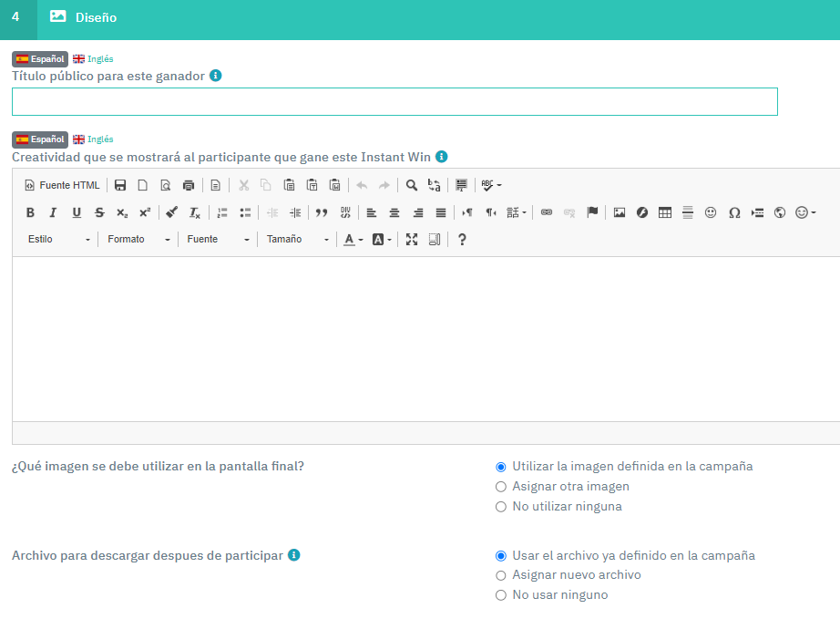Center align text

point(394,213)
